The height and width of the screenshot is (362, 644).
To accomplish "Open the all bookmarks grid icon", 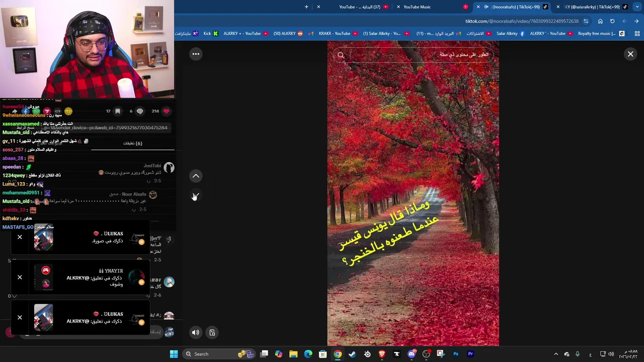I will point(637,34).
